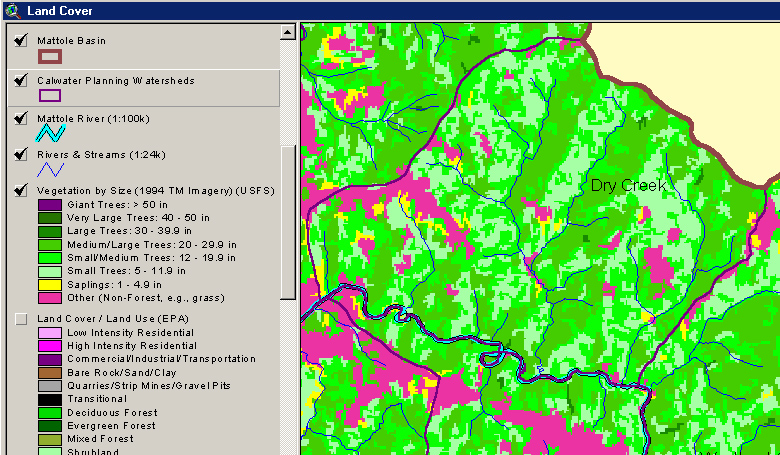Uncheck the Mattole Basin layer checkbox
This screenshot has width=780, height=455.
pos(20,40)
